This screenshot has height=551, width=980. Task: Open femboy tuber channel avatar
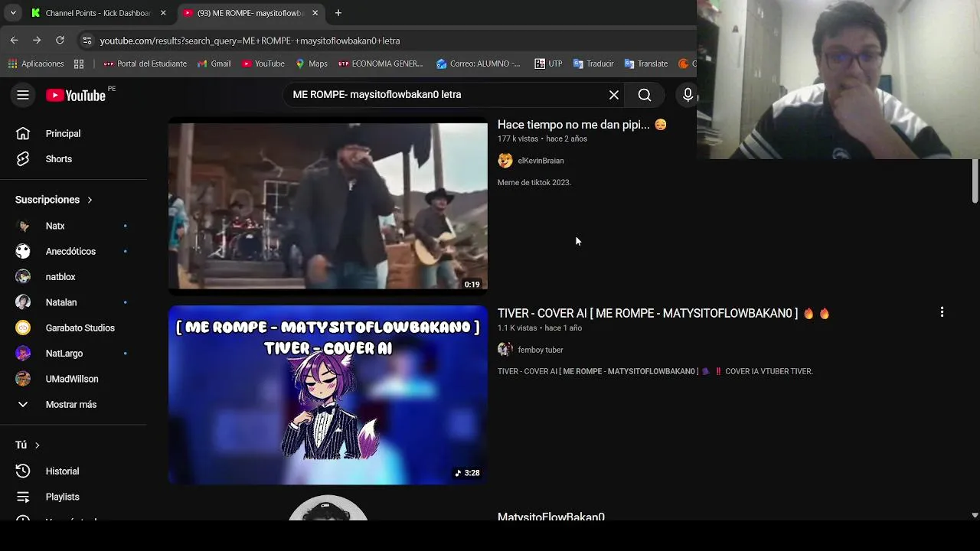(x=505, y=350)
